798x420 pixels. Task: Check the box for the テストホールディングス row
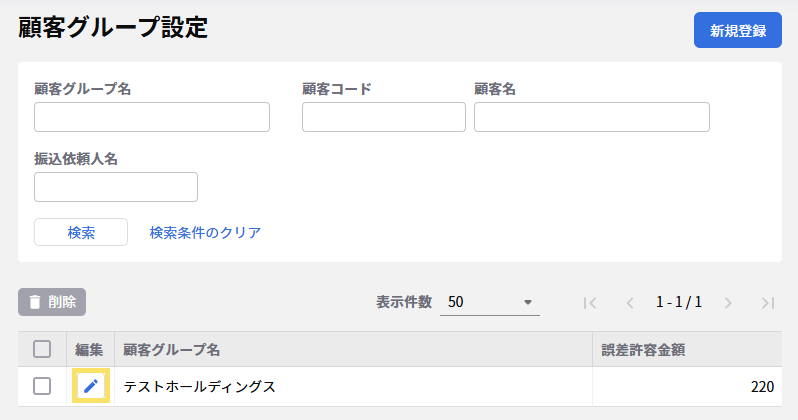coord(42,386)
